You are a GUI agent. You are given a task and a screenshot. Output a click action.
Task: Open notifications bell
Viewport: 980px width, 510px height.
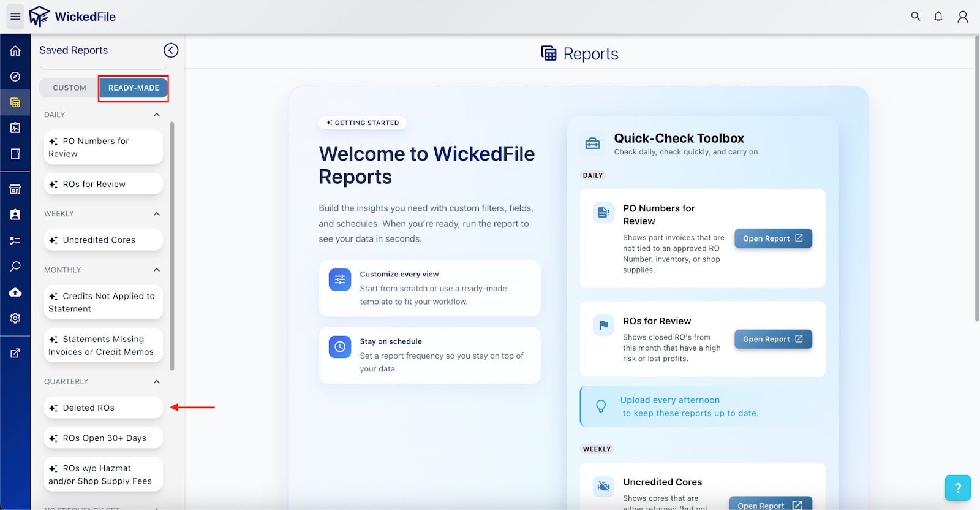[x=938, y=17]
